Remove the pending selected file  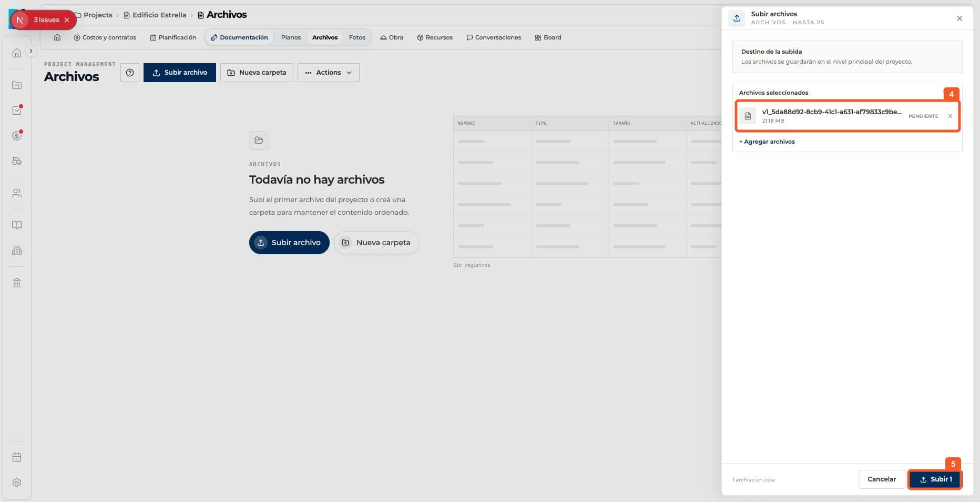(950, 116)
